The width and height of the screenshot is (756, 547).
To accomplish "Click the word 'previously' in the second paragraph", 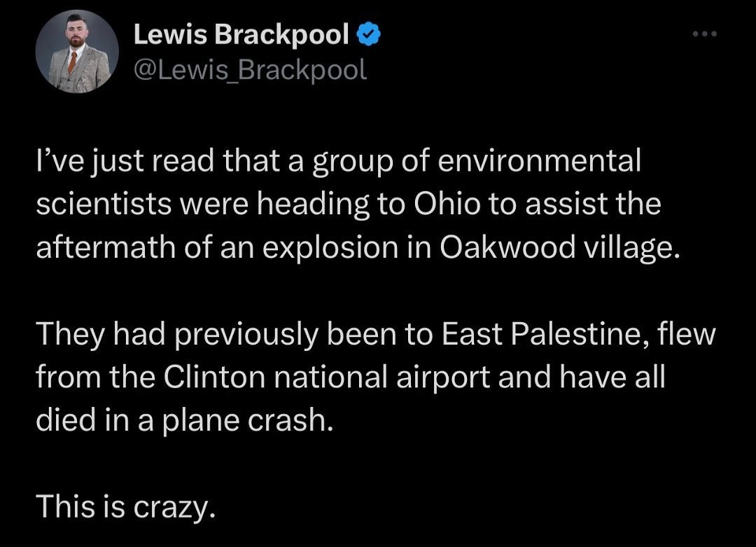I will pyautogui.click(x=246, y=334).
